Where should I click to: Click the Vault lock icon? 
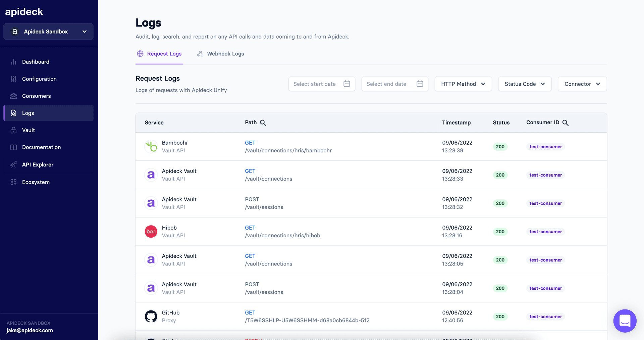click(x=13, y=130)
